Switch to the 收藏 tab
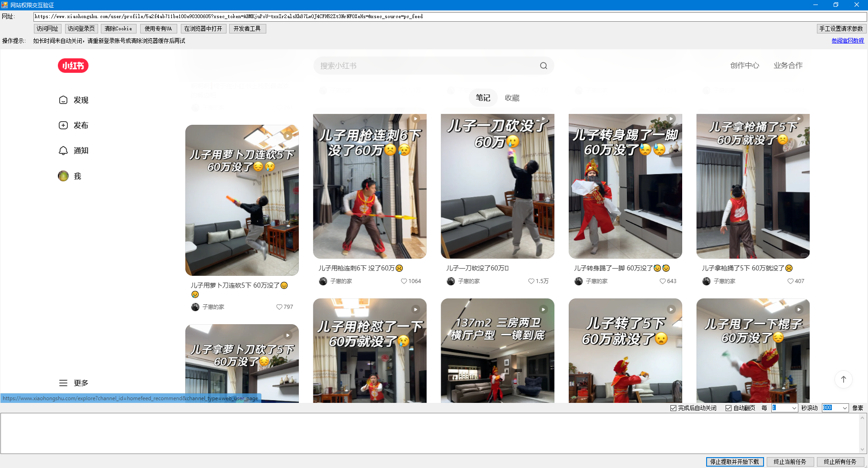 [x=512, y=98]
